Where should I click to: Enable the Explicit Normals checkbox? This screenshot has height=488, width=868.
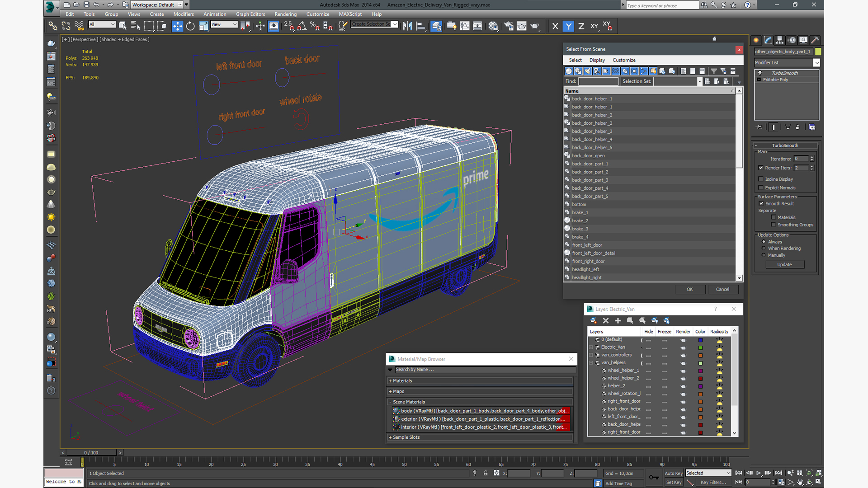pyautogui.click(x=761, y=188)
